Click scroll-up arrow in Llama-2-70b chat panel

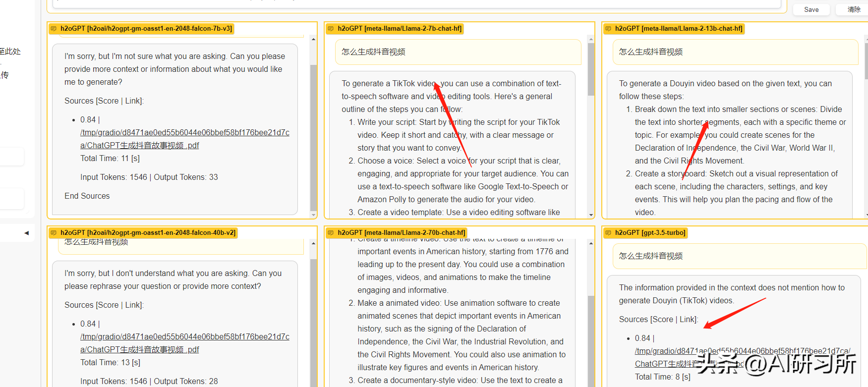pyautogui.click(x=591, y=243)
